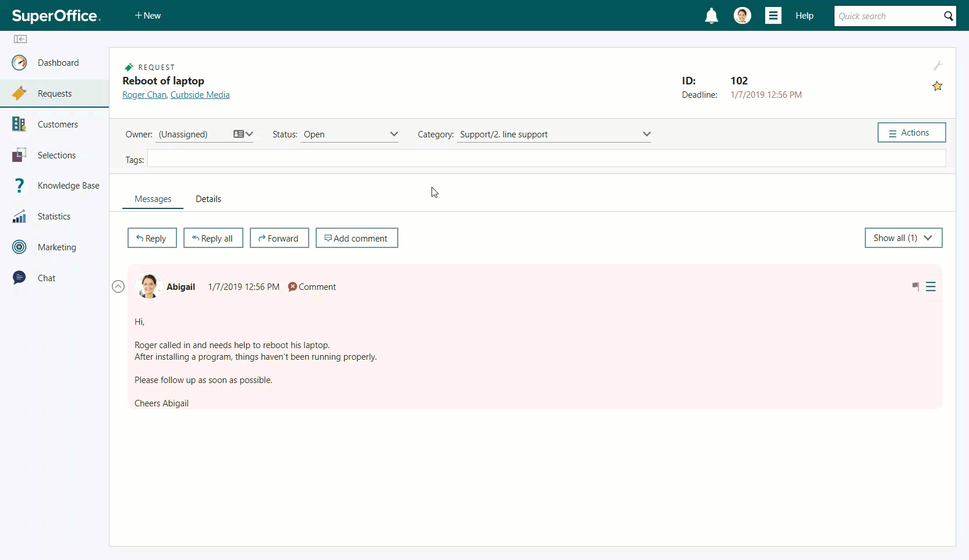Open the Help menu
969x560 pixels.
[804, 16]
